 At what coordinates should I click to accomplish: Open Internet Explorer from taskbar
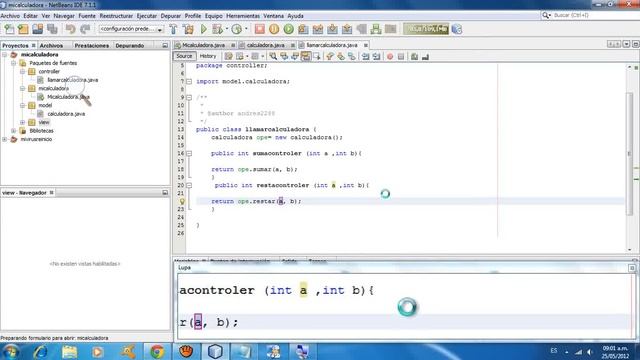click(x=40, y=351)
